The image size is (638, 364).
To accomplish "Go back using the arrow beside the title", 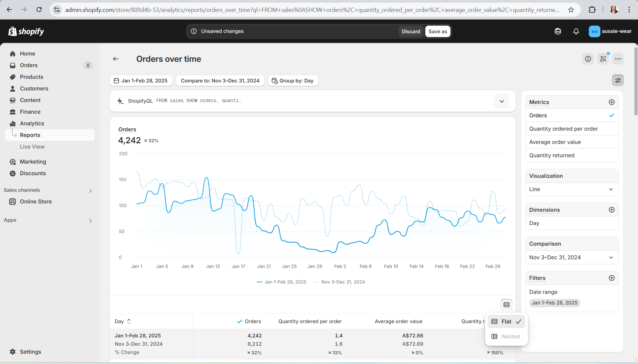I will (x=116, y=59).
